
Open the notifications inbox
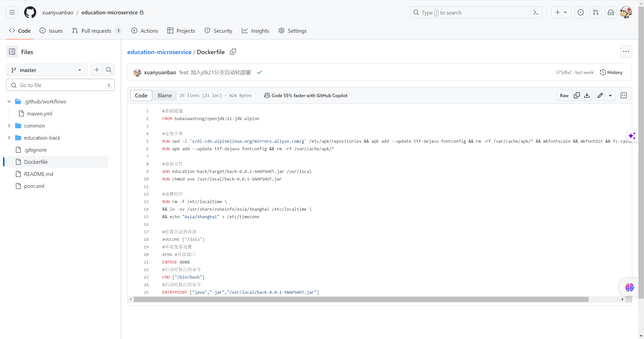611,12
